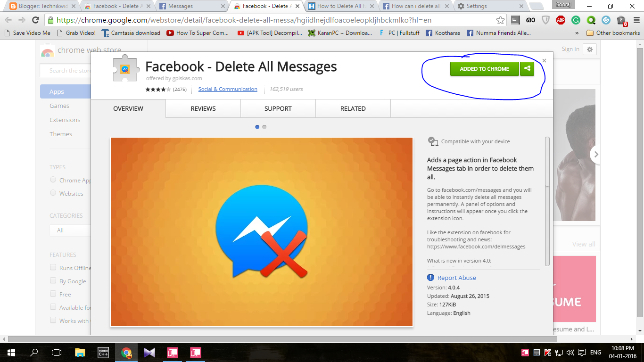Launch Turbo C++ from taskbar
The width and height of the screenshot is (644, 362).
[x=103, y=352]
